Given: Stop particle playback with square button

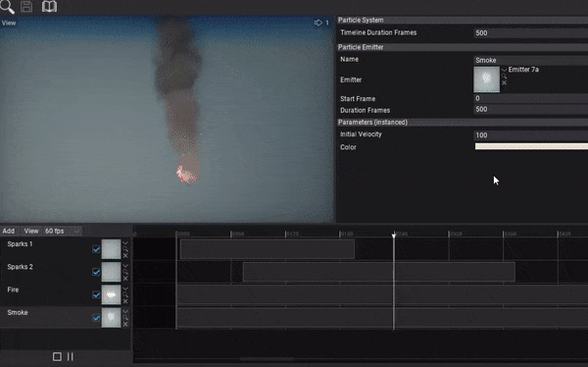Looking at the screenshot, I should click(57, 356).
